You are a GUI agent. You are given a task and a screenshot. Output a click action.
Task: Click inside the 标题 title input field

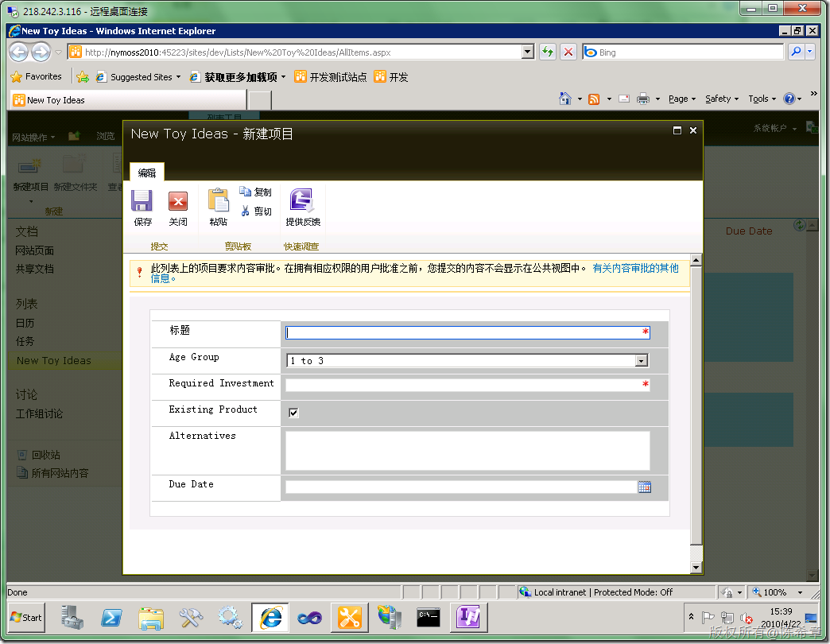click(467, 332)
